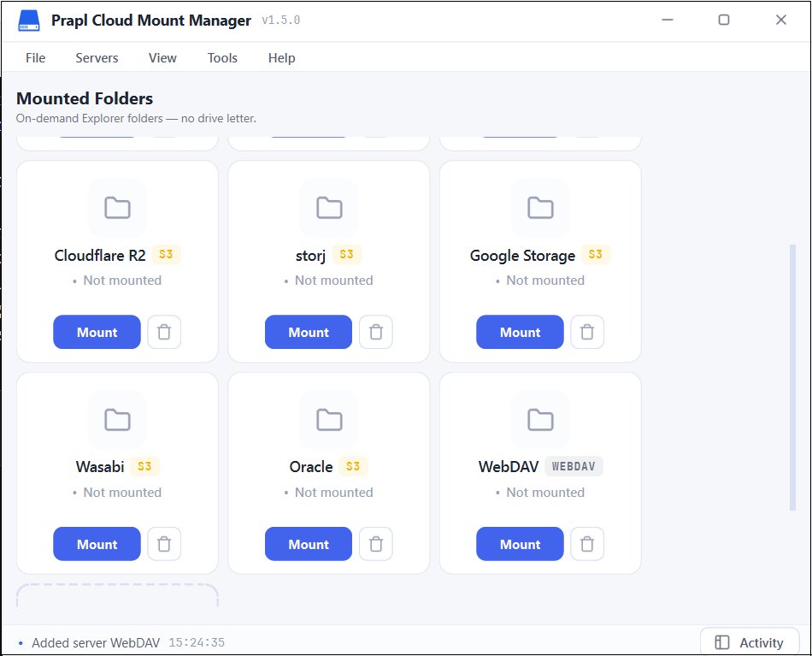
Task: Click the Google Storage card title
Action: click(x=522, y=256)
